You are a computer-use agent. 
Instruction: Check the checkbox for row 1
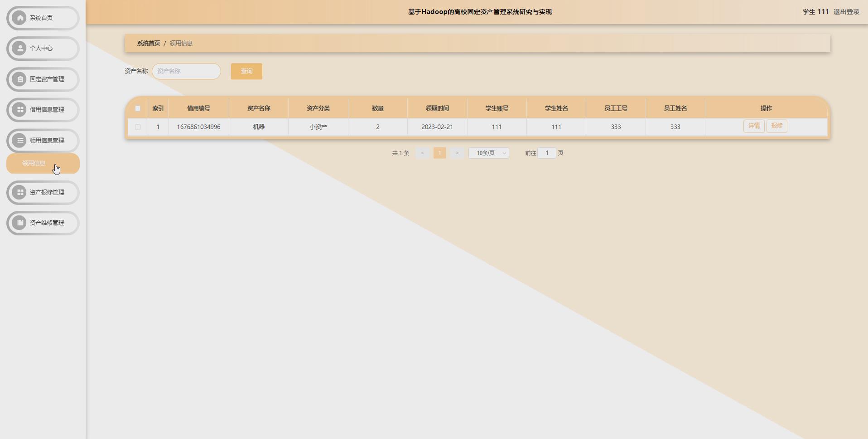[x=138, y=127]
